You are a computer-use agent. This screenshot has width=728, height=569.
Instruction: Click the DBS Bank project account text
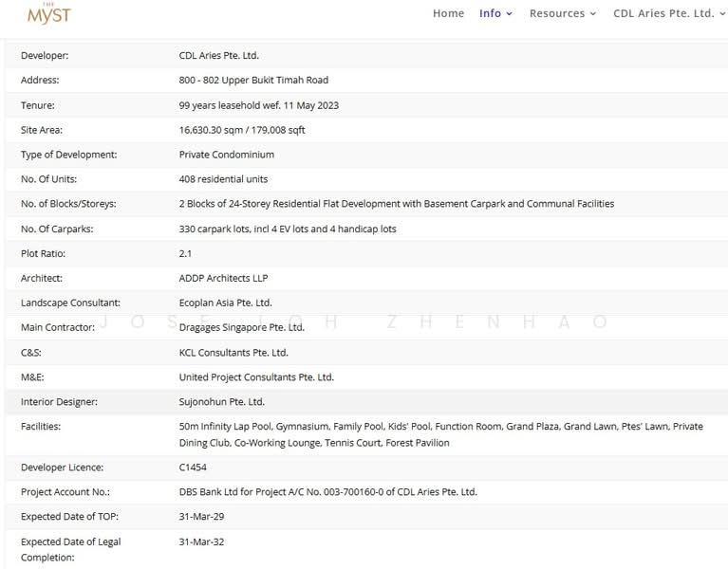tap(327, 492)
